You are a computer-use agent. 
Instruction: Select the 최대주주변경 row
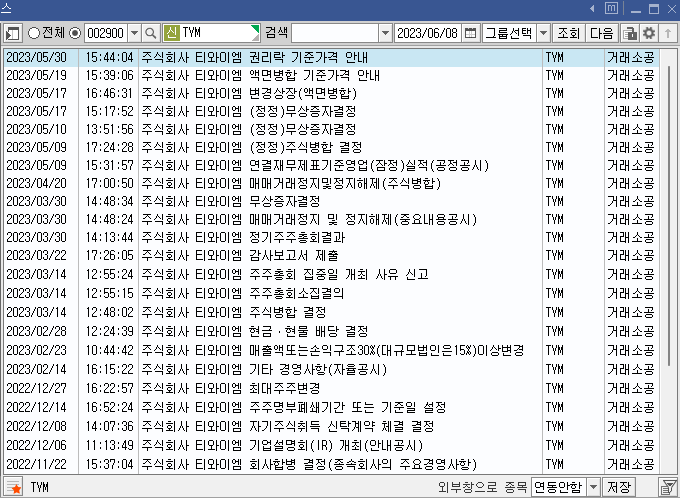[x=331, y=388]
